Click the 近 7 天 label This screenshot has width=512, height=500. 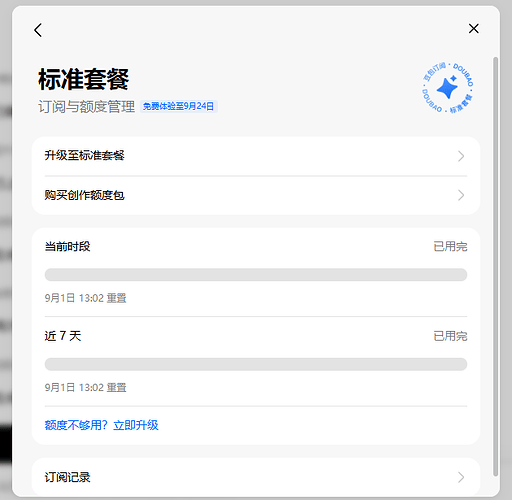(x=63, y=336)
